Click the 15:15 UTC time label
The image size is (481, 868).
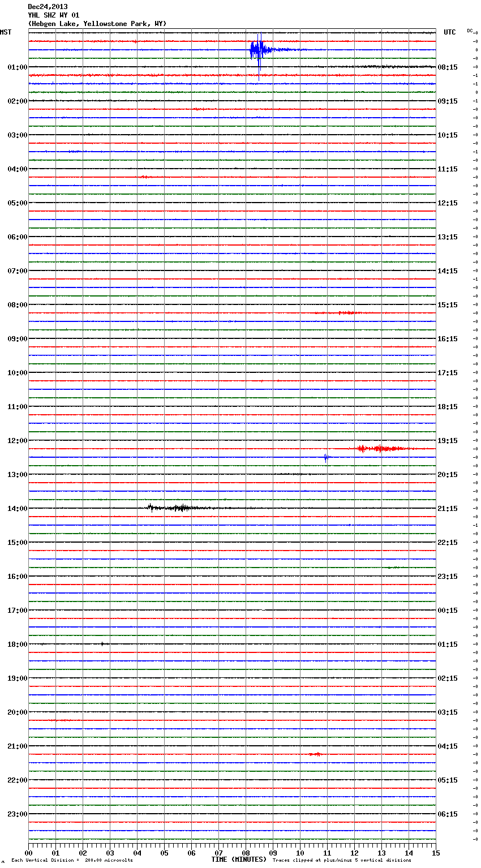448,305
